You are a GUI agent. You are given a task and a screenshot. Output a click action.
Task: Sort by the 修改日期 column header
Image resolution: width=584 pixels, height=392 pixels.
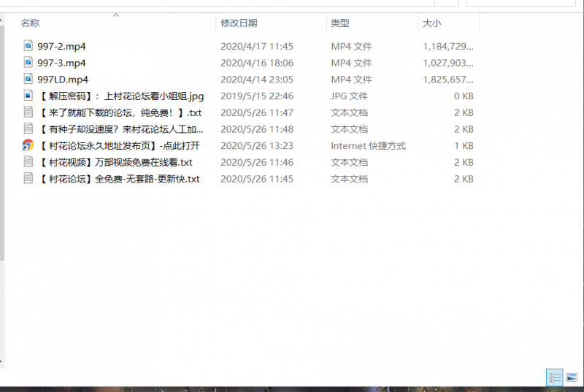pyautogui.click(x=239, y=23)
